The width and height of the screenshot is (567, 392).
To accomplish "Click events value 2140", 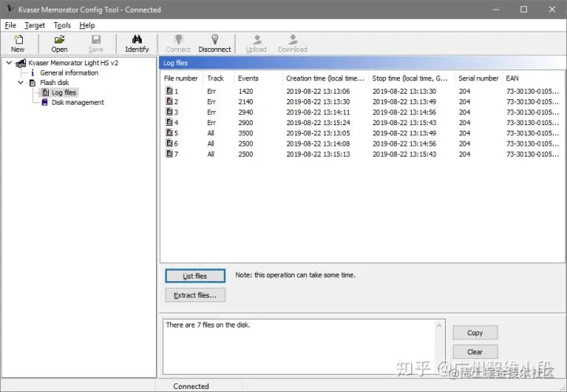I will coord(246,102).
